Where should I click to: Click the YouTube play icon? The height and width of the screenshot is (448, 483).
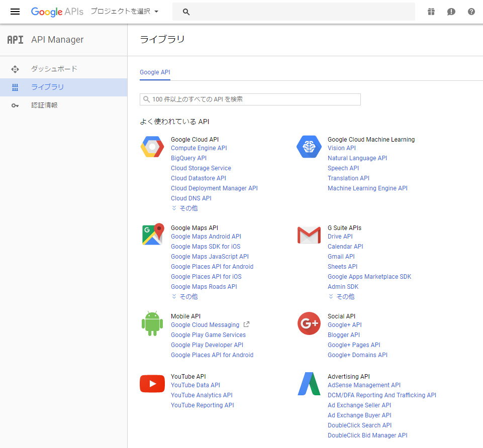[152, 384]
